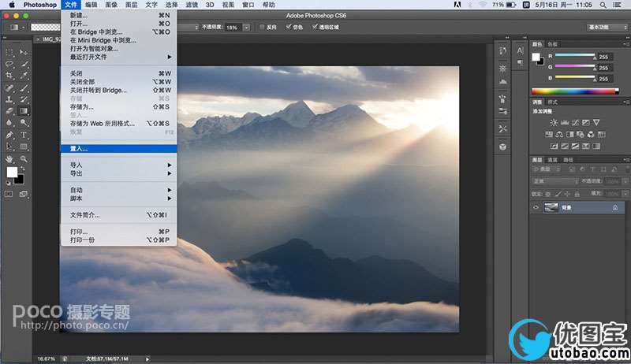Select the Rectangle shape tool
Viewport: 631px width, 364px height.
click(24, 147)
